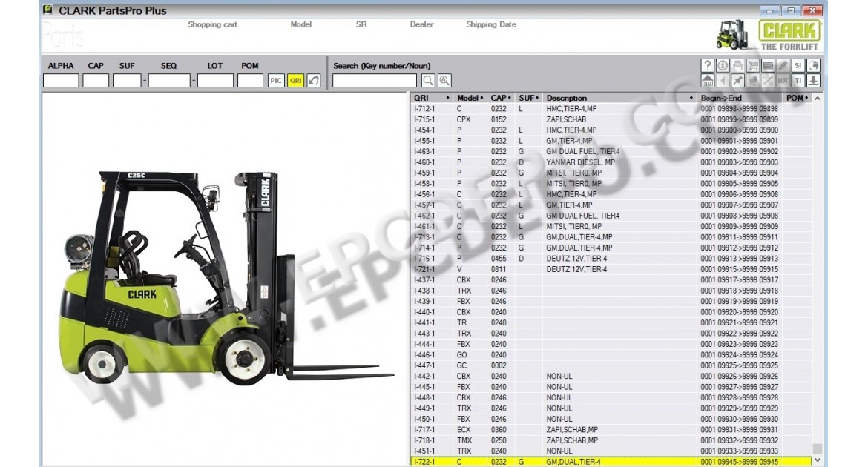The width and height of the screenshot is (868, 467).
Task: Select row I-716-1 DEUTZ,12V,TIER-4
Action: coord(611,259)
